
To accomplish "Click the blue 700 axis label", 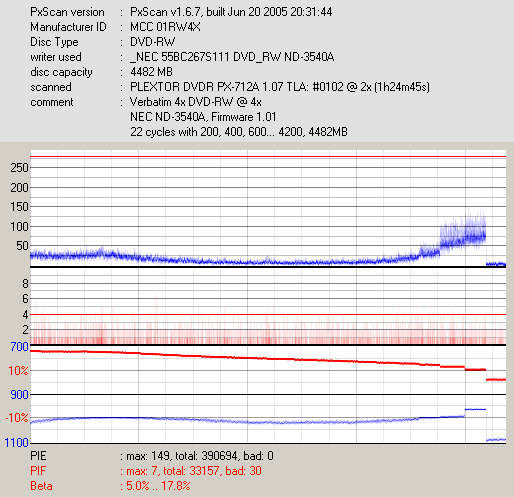I will click(x=19, y=347).
